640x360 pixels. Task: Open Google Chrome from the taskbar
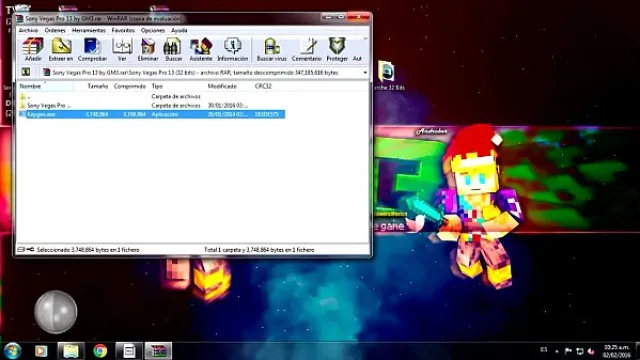(x=100, y=351)
